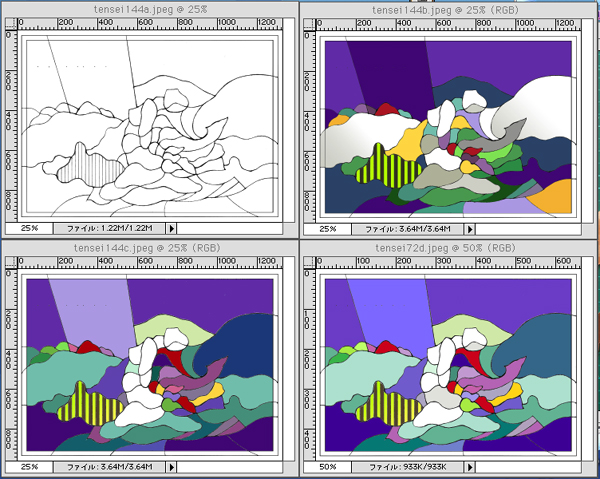Screen dimensions: 600x479
Task: Activate window via tensei144a.jpeg title bar
Action: click(x=148, y=8)
